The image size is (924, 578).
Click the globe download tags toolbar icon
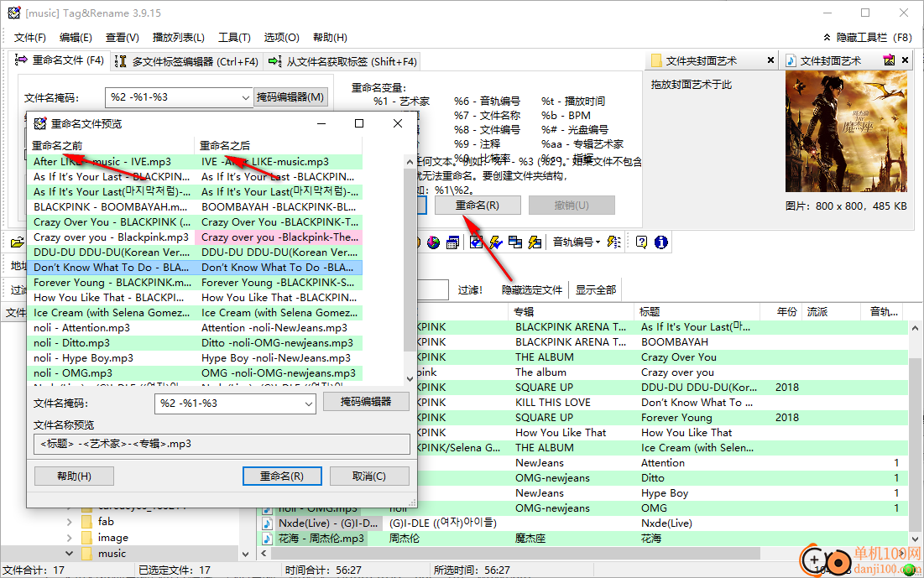433,242
